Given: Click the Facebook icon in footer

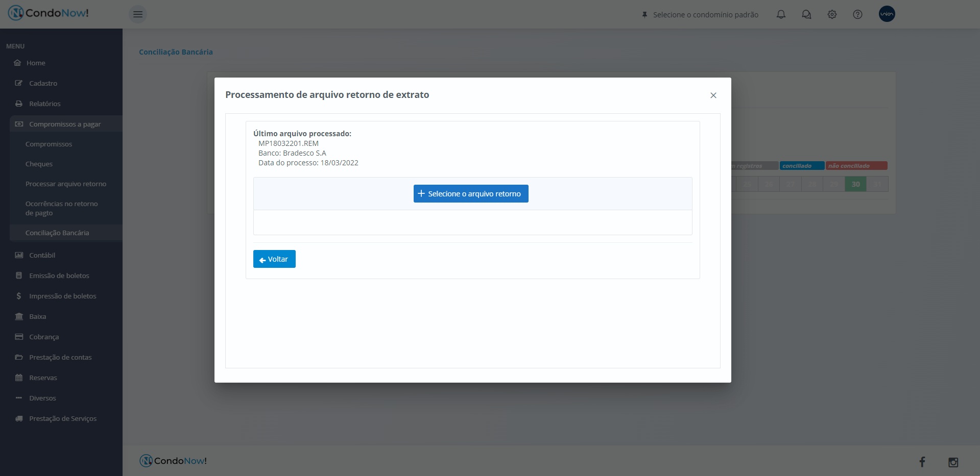Looking at the screenshot, I should (x=922, y=462).
